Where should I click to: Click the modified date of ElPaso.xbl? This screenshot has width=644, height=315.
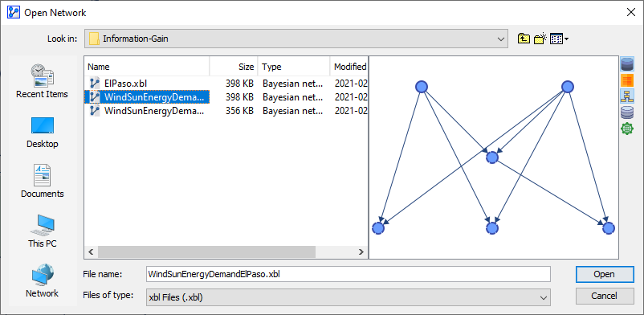click(x=350, y=84)
